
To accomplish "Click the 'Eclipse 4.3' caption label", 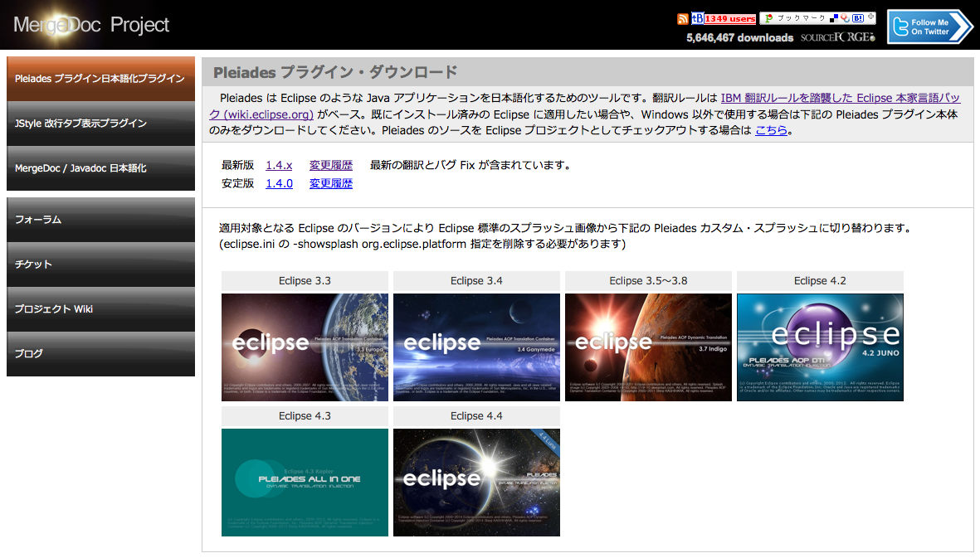I will pos(305,415).
